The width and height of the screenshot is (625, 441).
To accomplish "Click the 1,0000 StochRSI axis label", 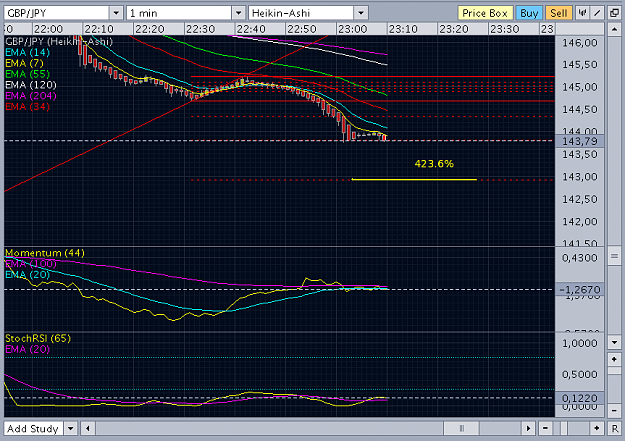I will tap(580, 343).
